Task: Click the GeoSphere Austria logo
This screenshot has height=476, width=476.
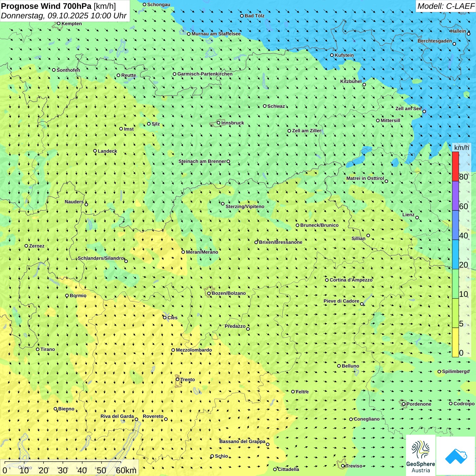Action: coord(421,455)
